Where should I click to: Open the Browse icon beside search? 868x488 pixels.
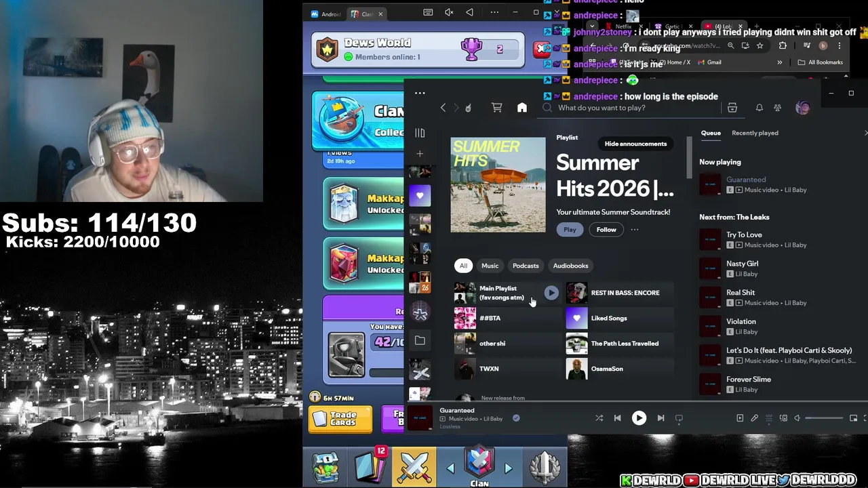click(x=732, y=108)
